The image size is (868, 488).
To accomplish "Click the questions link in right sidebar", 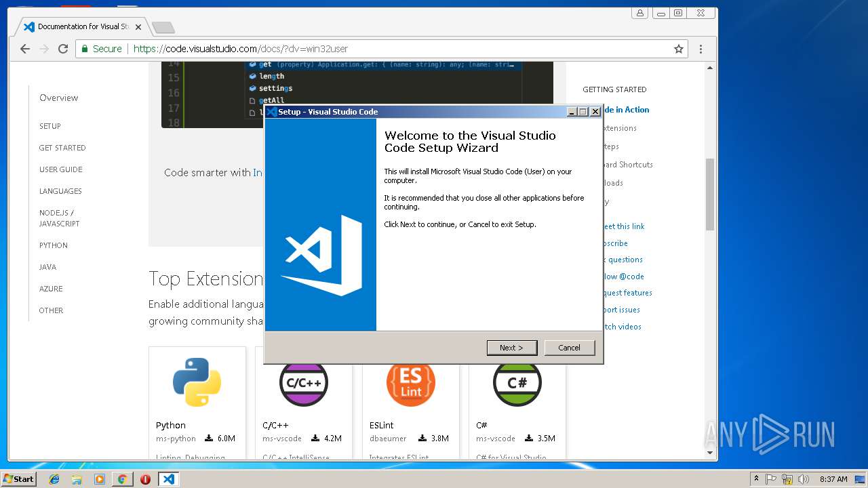I will 623,260.
